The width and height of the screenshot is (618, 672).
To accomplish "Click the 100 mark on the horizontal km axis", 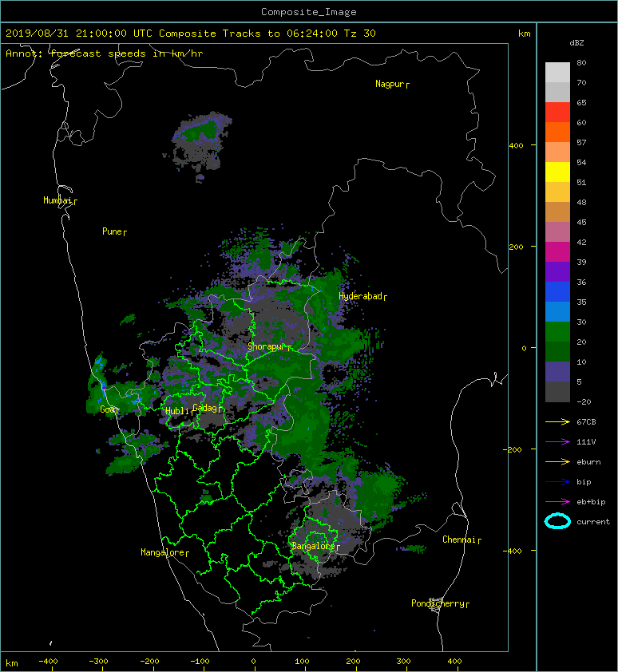I will (x=302, y=662).
